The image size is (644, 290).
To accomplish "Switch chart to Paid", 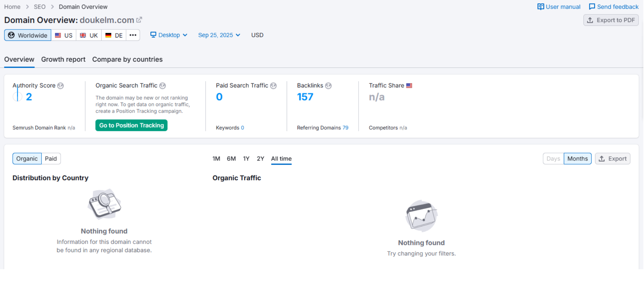I will tap(51, 159).
